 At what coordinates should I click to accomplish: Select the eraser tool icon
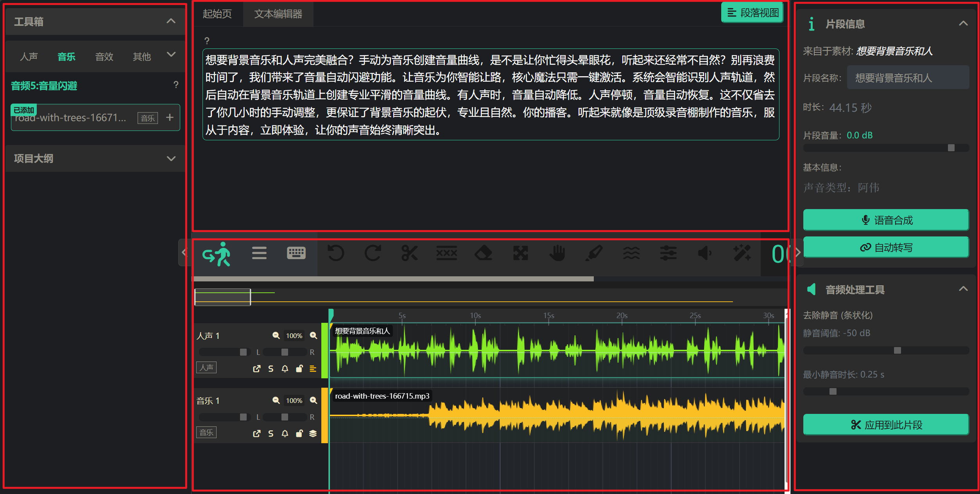[x=483, y=253]
